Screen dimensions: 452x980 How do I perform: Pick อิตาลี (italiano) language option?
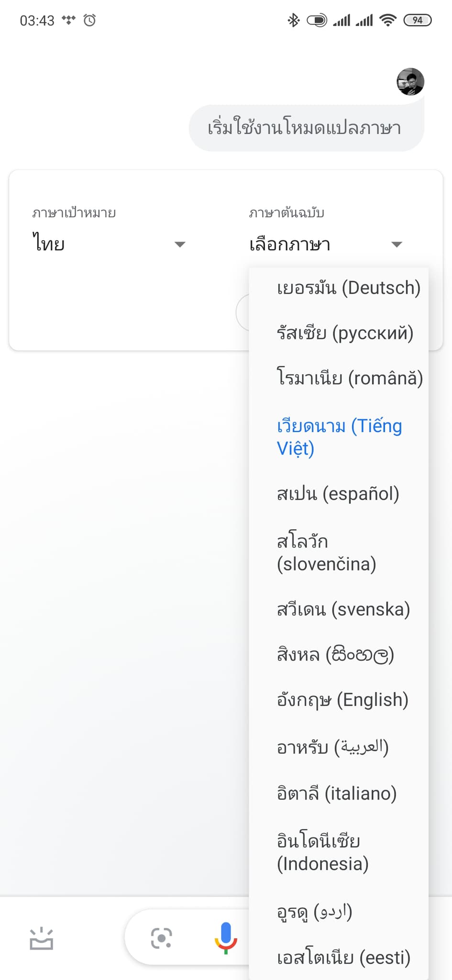(337, 793)
